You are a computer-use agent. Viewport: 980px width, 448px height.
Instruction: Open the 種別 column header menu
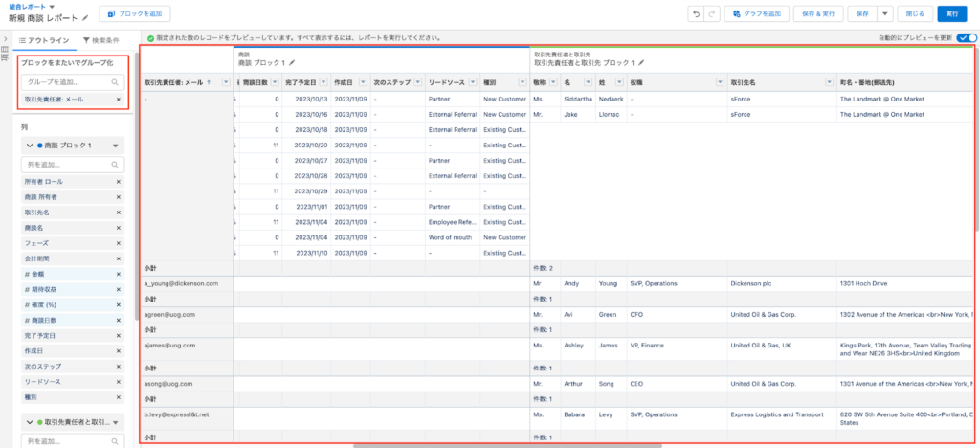point(523,82)
